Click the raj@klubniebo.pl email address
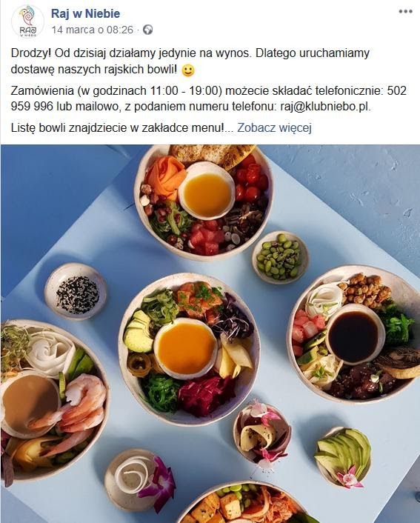 tap(325, 107)
